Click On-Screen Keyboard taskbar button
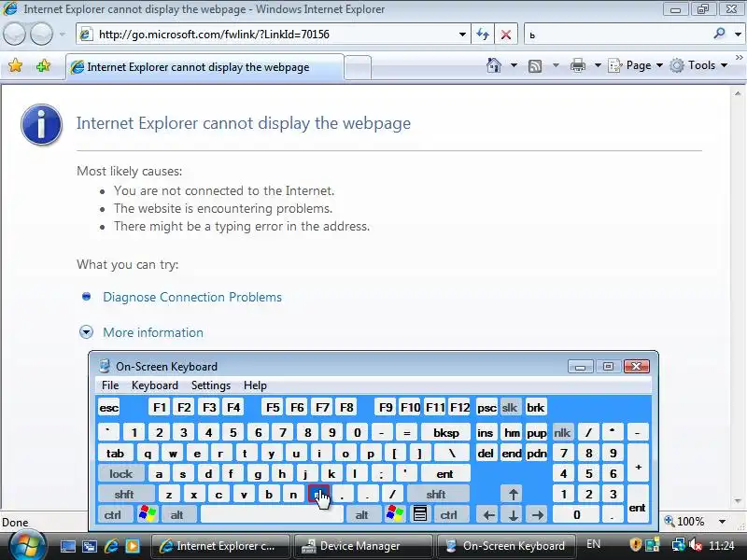This screenshot has height=560, width=747. pos(506,546)
